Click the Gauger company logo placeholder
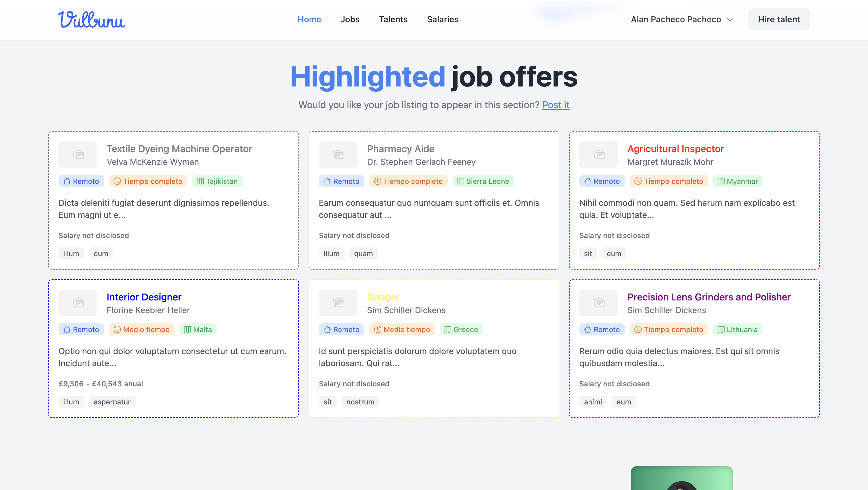 click(338, 303)
